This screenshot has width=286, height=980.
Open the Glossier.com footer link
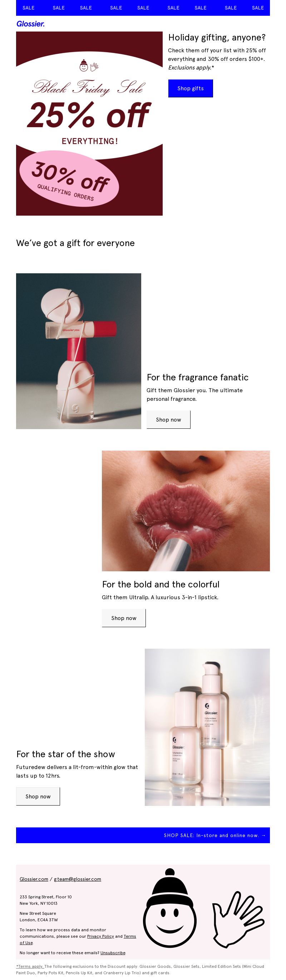tap(34, 879)
